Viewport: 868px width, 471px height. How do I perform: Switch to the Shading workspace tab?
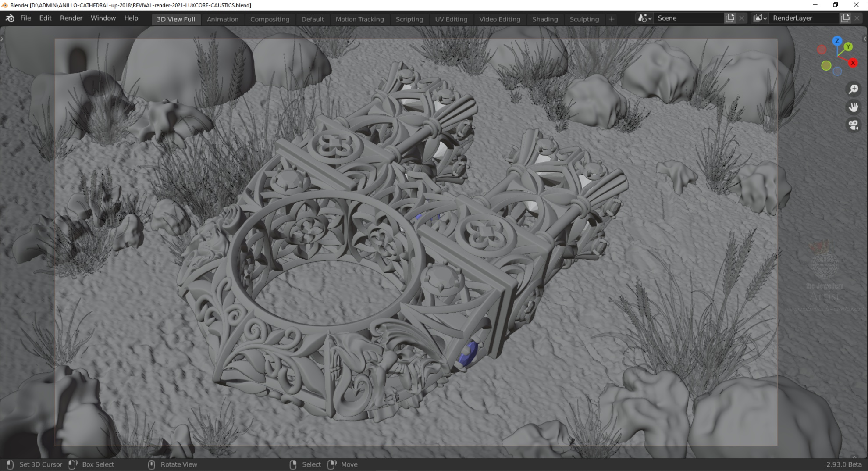(544, 19)
